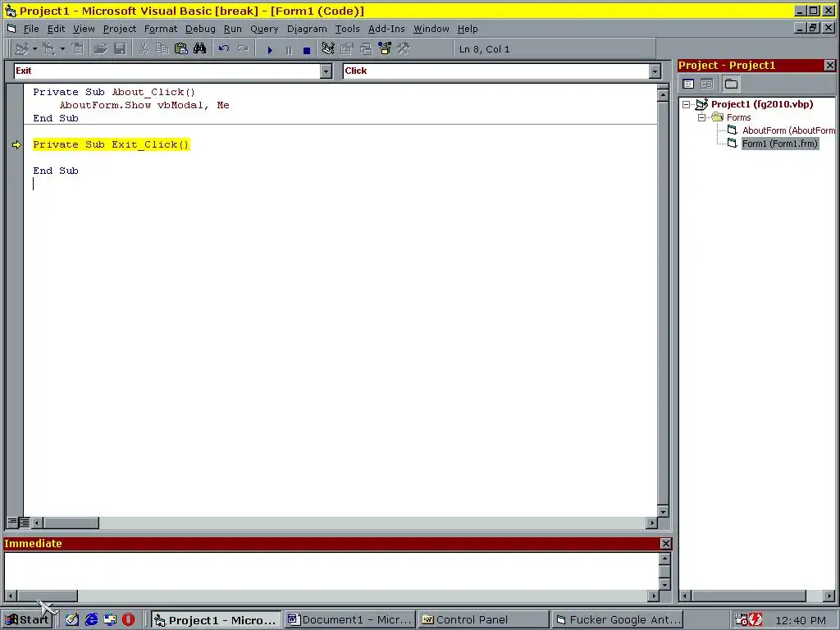Open the Tools menu
This screenshot has width=840, height=630.
coord(347,29)
